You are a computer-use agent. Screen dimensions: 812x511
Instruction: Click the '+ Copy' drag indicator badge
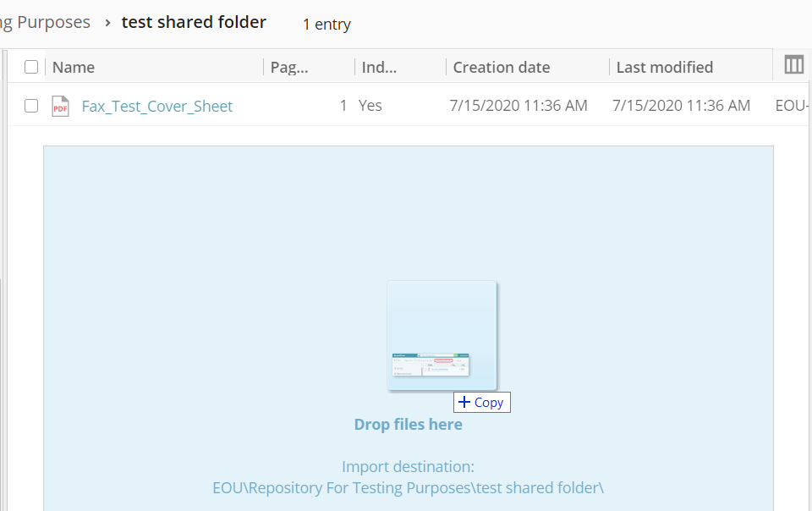click(x=481, y=402)
